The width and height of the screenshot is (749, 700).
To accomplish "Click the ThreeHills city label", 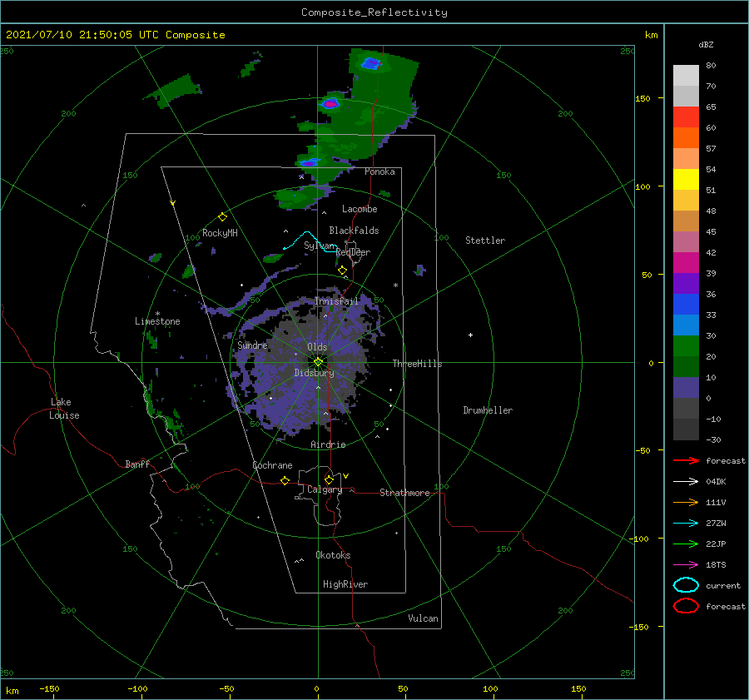I will [x=418, y=364].
